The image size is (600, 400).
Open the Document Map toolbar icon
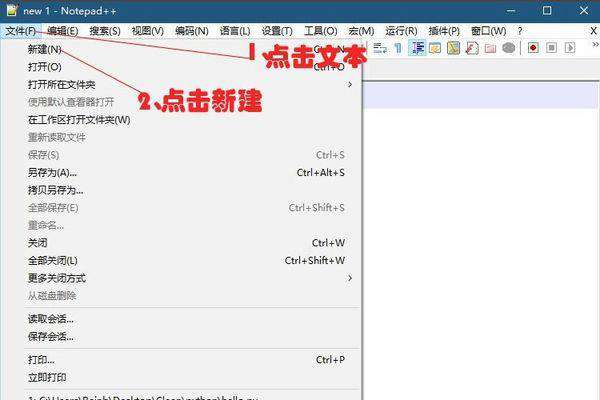(453, 48)
